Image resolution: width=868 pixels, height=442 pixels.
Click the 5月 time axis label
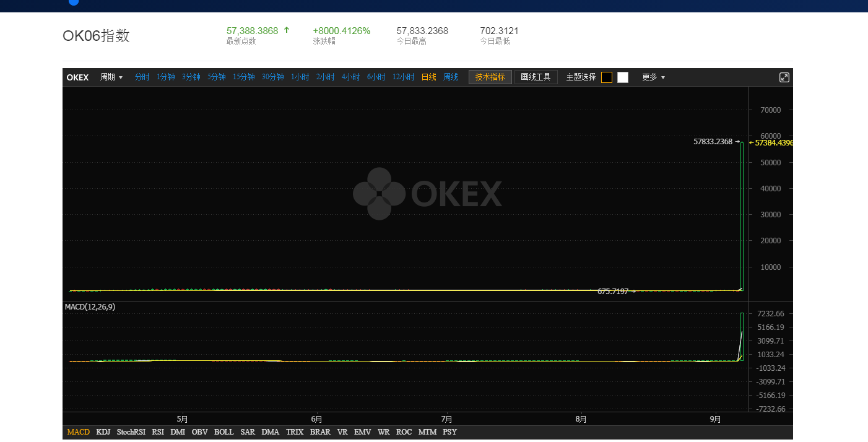182,419
